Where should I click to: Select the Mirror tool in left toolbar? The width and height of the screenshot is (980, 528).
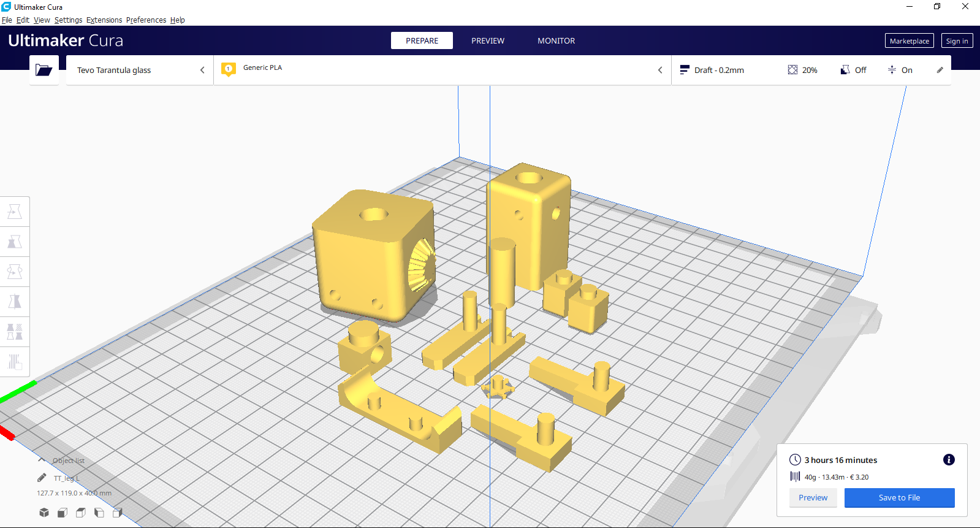point(15,302)
